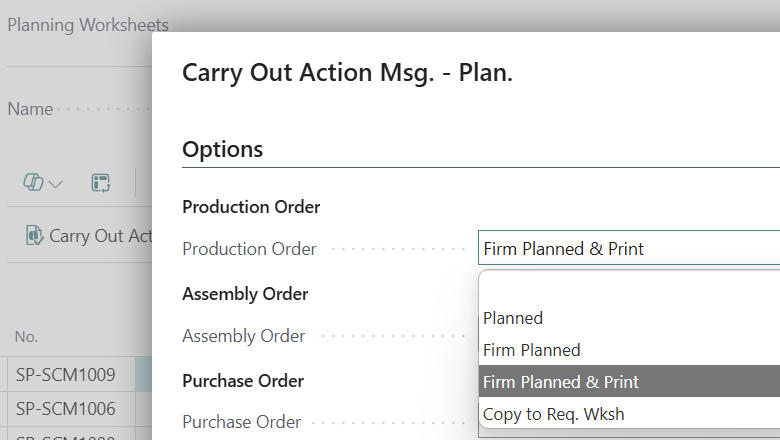
Task: Click the Purchase Order field label
Action: tap(242, 422)
